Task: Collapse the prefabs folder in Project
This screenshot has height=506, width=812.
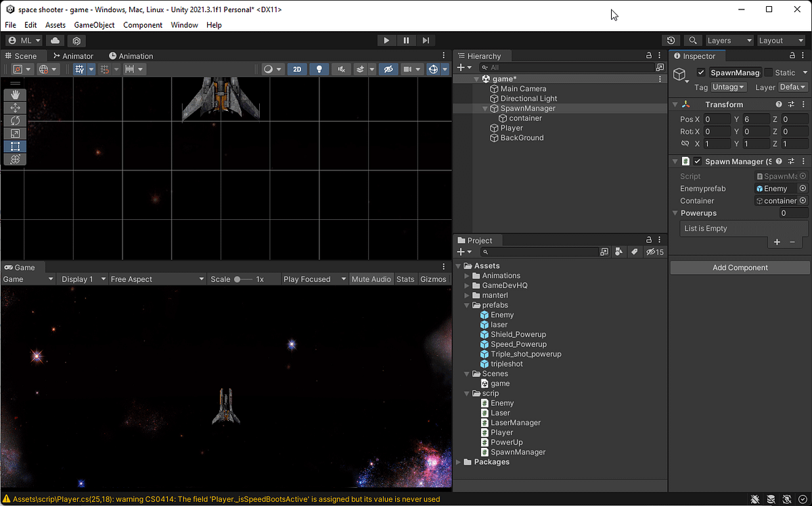Action: (467, 305)
